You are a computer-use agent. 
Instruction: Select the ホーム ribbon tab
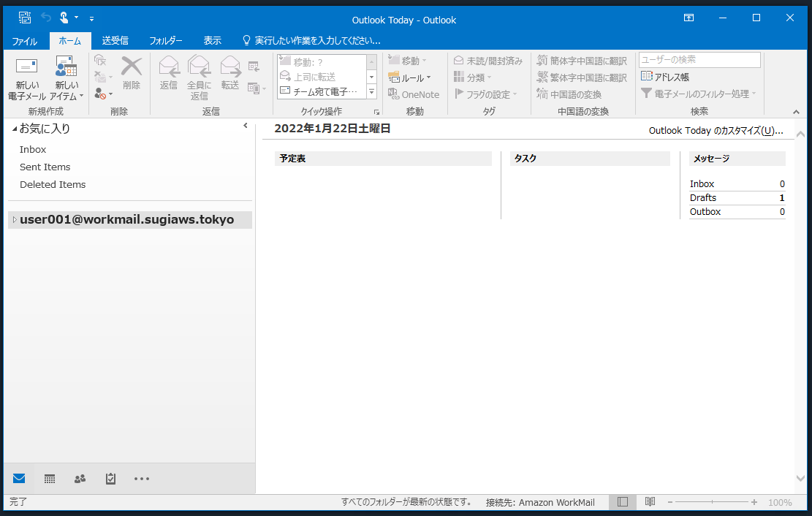pos(70,41)
